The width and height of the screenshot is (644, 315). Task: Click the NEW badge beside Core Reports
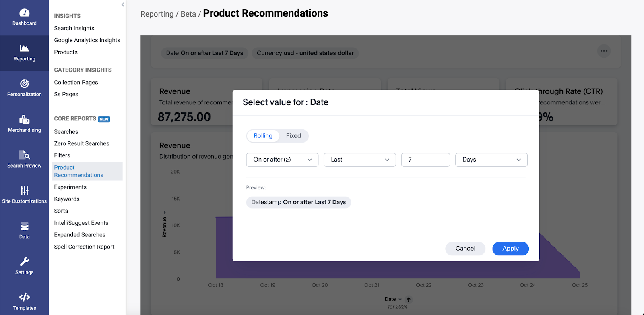pyautogui.click(x=104, y=119)
